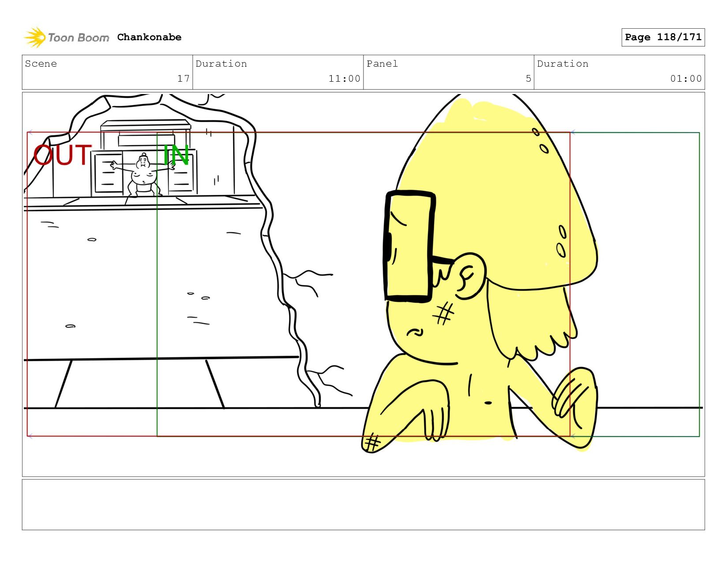728x563 pixels.
Task: Select the "Panel" header label
Action: pyautogui.click(x=382, y=64)
